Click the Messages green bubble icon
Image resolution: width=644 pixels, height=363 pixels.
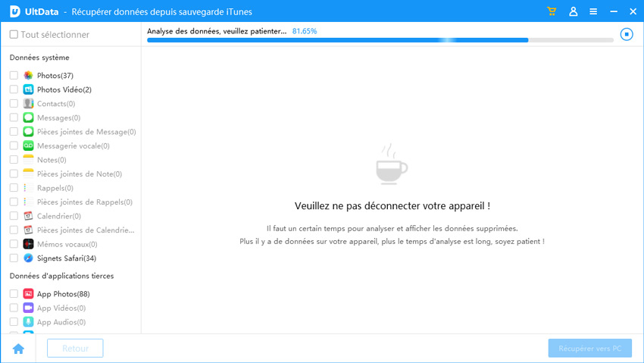click(x=28, y=117)
